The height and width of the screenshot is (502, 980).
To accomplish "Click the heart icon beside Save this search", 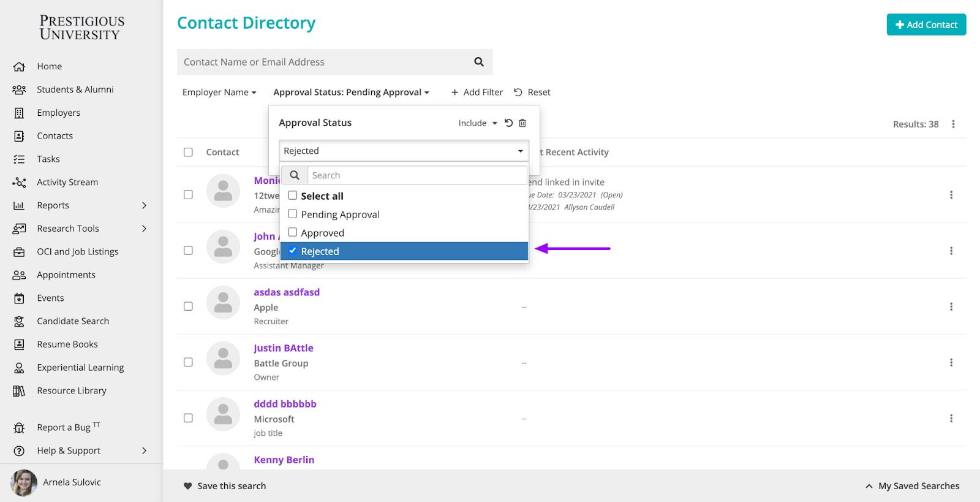I will pos(188,486).
